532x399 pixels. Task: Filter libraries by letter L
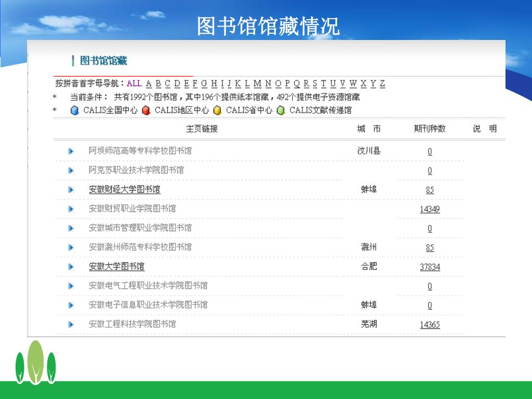tap(247, 84)
